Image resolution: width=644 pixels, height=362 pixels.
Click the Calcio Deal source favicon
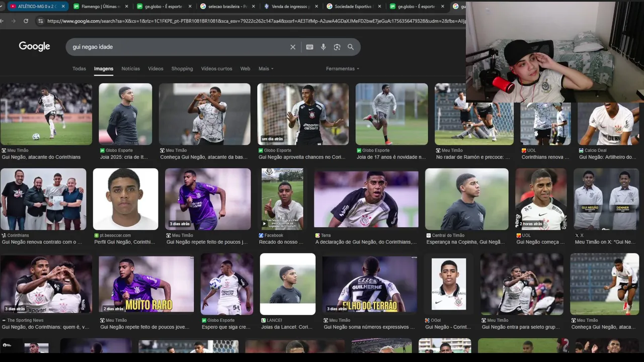click(x=581, y=150)
